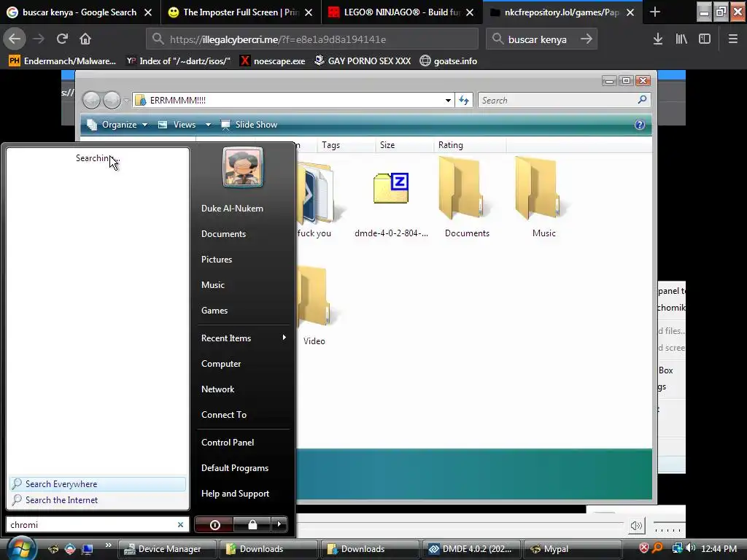Open the browser home page

tap(85, 39)
